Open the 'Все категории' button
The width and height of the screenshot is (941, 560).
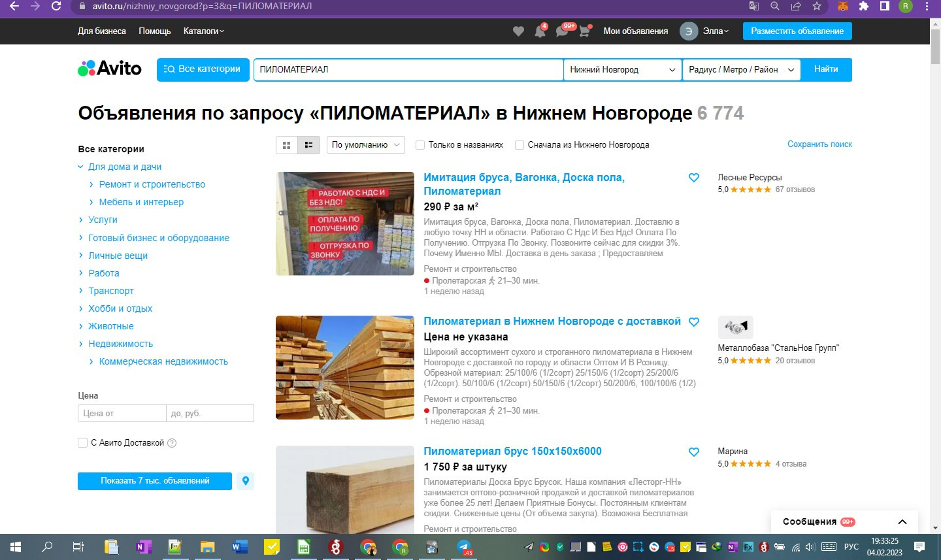tap(203, 69)
